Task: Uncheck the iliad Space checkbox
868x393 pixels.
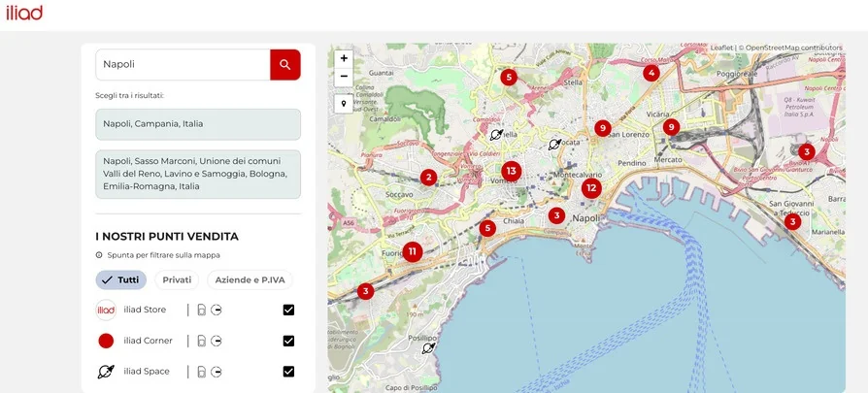Action: [x=288, y=372]
